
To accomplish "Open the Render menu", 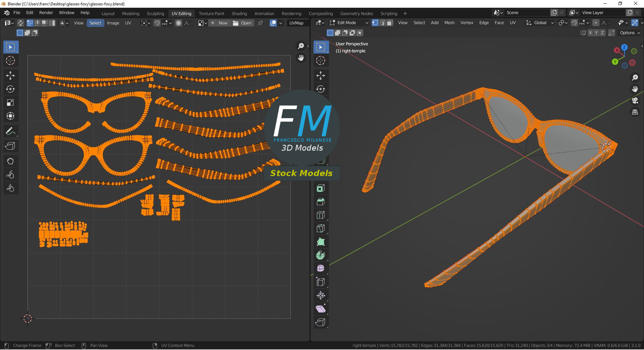I will tap(46, 13).
